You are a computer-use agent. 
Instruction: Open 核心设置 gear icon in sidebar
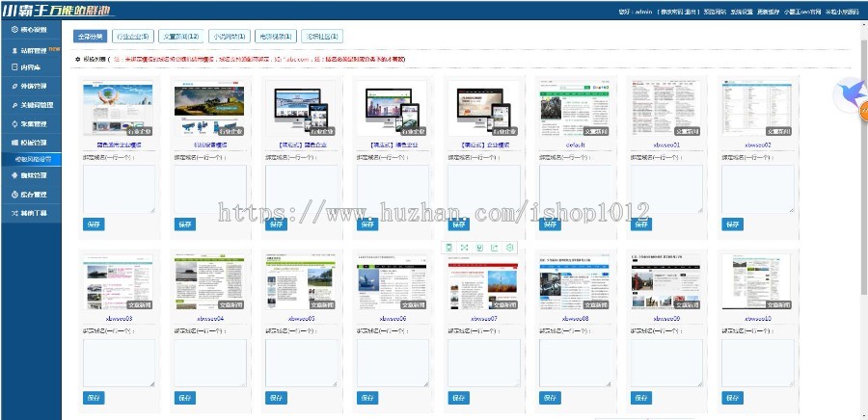pyautogui.click(x=14, y=29)
